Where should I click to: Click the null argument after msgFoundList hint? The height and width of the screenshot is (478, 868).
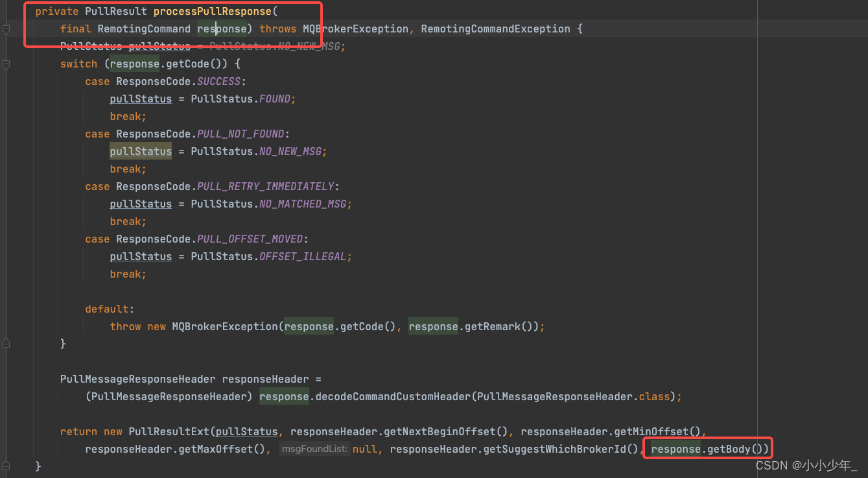coord(365,449)
